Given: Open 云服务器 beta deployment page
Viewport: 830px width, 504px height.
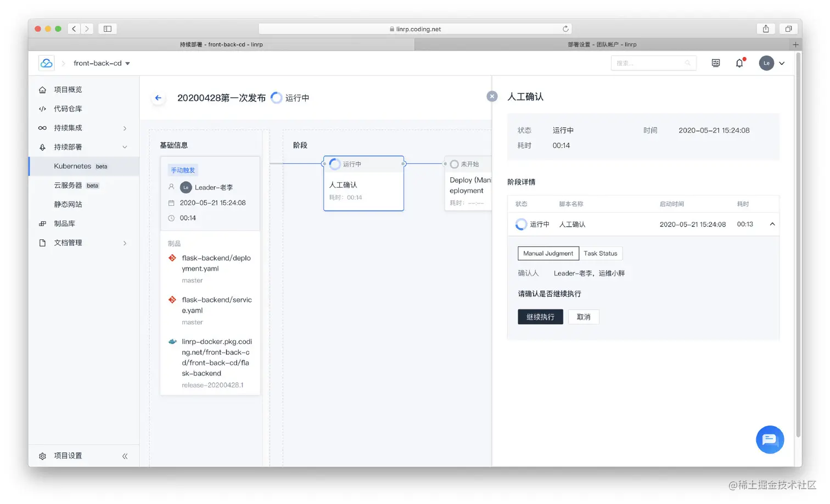Looking at the screenshot, I should [76, 186].
